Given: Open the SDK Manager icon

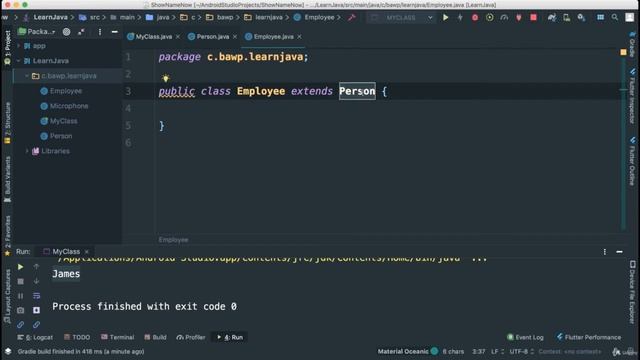Looking at the screenshot, I should click(581, 18).
